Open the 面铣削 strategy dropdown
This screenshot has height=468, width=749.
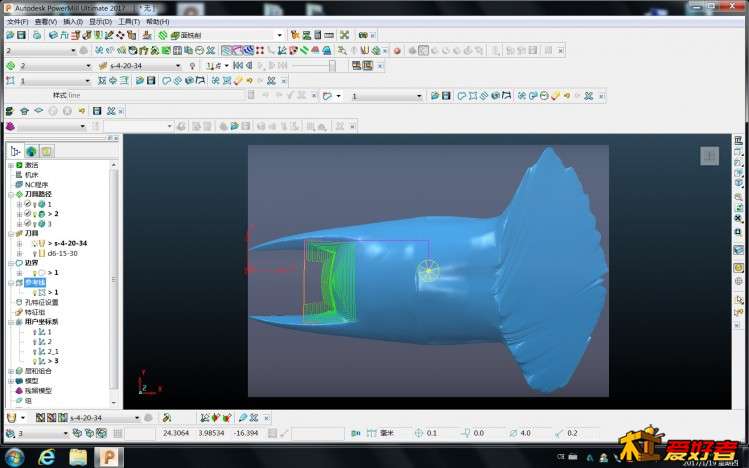[279, 35]
